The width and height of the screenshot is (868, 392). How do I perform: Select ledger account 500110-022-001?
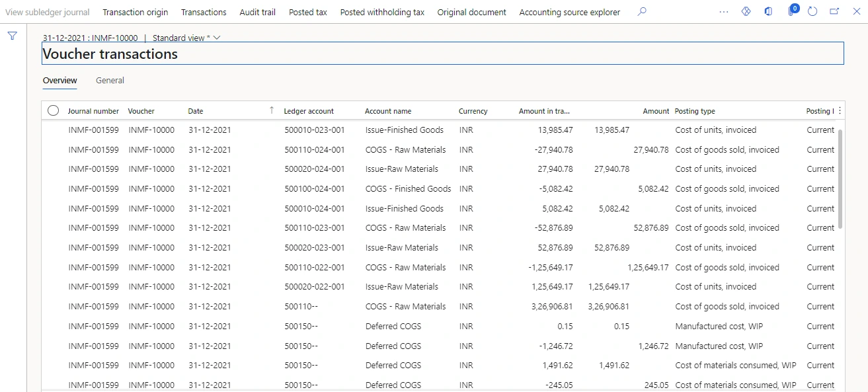[x=315, y=268]
